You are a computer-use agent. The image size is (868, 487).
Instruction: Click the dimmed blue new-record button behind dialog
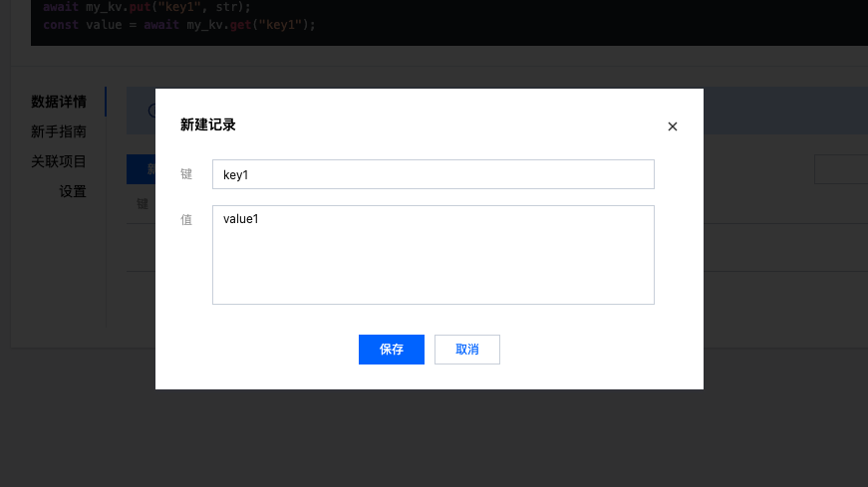point(142,169)
